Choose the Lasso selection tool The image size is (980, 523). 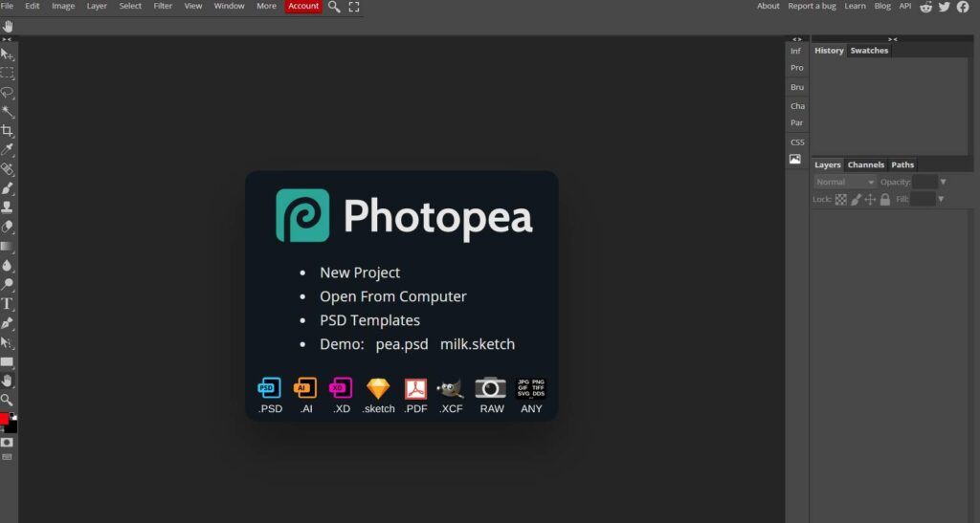[7, 93]
